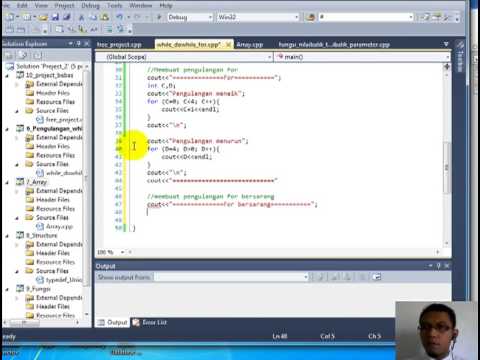This screenshot has height=360, width=480.
Task: Click the New Project toolbar icon
Action: [10, 17]
